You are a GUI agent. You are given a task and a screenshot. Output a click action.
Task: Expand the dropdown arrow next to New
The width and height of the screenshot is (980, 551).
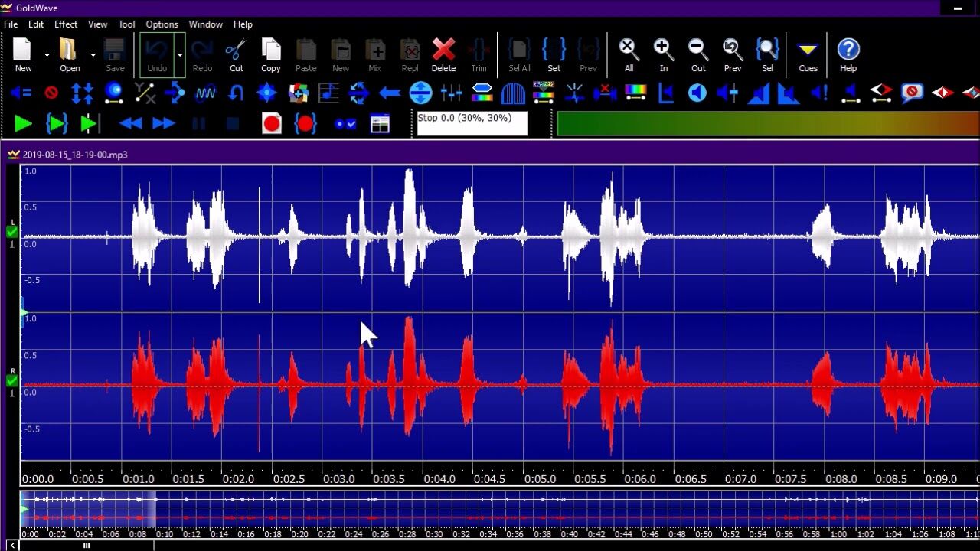47,55
